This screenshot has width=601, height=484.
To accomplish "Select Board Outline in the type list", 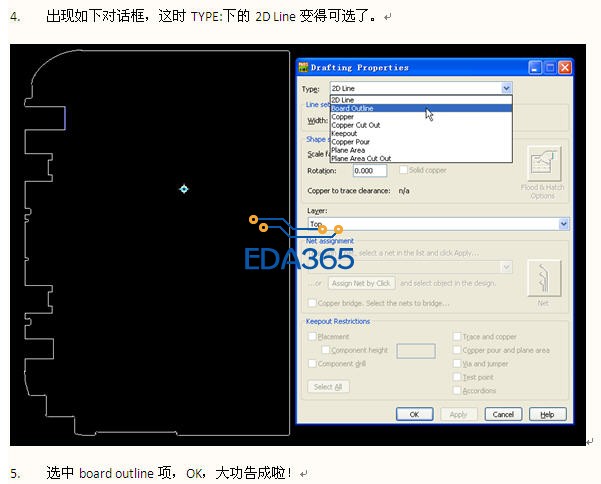I will (x=421, y=108).
